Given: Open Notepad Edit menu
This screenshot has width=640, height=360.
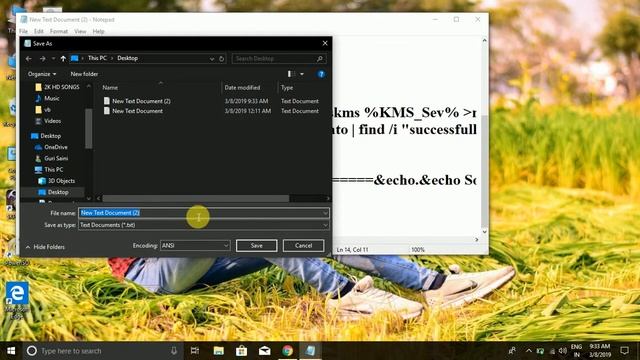Looking at the screenshot, I should (x=39, y=31).
